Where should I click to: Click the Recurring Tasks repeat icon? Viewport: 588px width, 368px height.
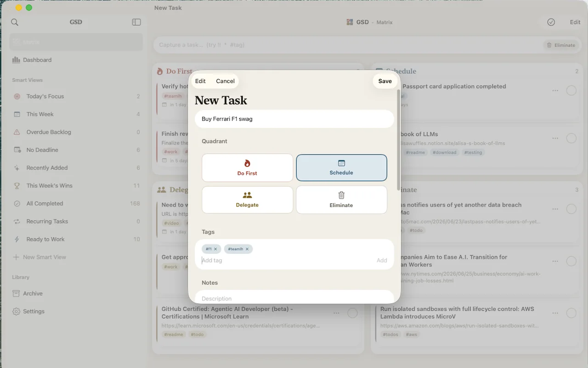point(17,221)
